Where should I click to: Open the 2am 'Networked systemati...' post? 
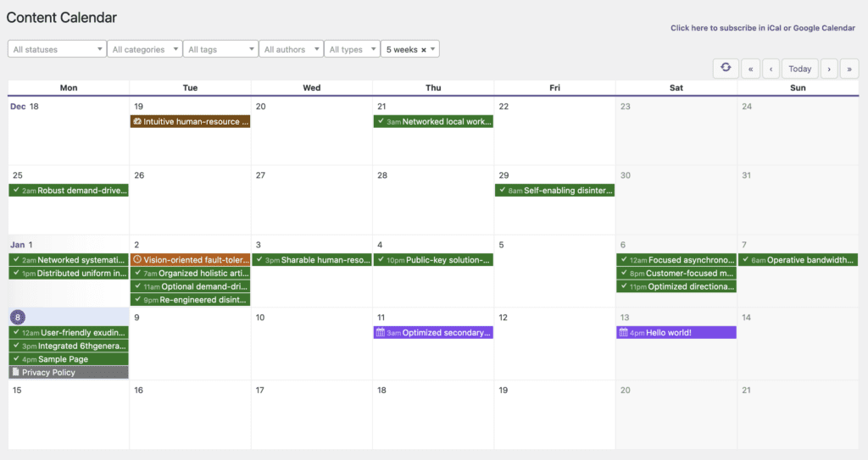click(69, 259)
